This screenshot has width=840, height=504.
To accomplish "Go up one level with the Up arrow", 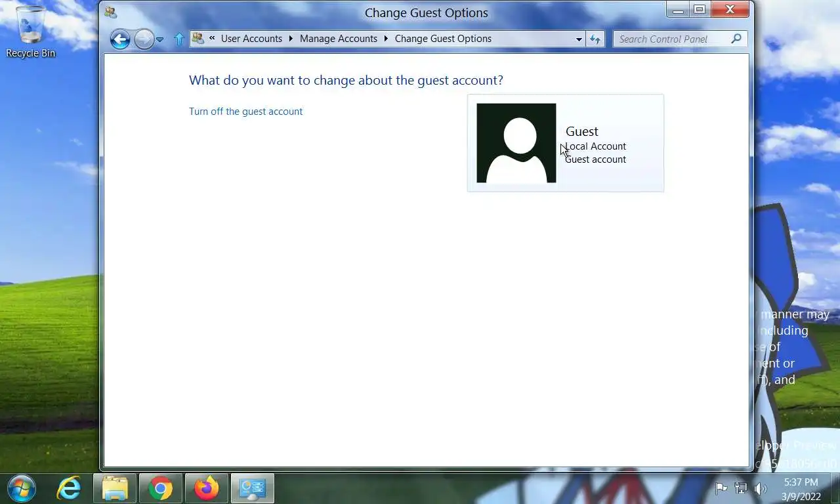I will [178, 39].
